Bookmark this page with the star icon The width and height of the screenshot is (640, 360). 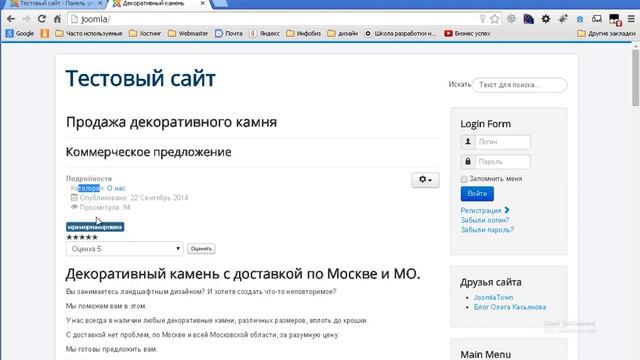point(495,19)
